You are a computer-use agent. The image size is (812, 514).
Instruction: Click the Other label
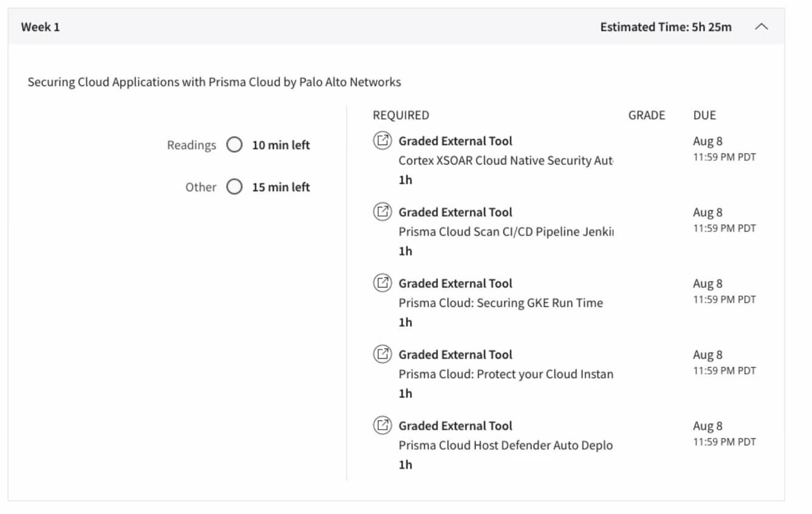pos(200,187)
